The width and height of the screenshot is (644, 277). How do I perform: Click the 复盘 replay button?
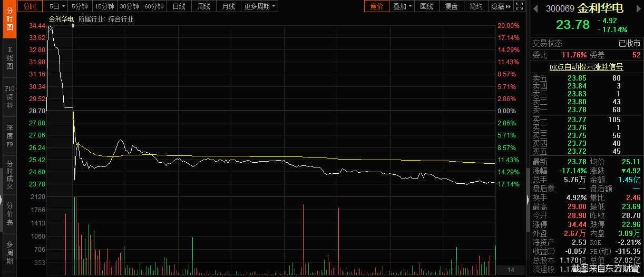point(451,6)
